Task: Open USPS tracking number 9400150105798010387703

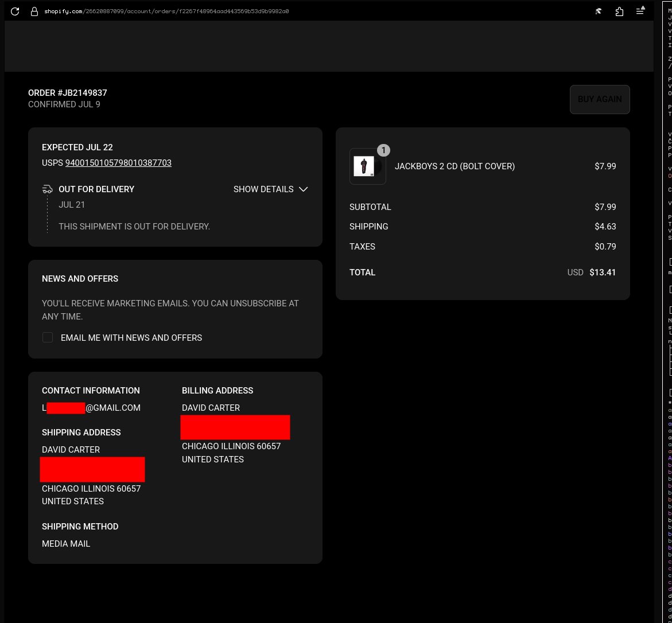Action: coord(118,163)
